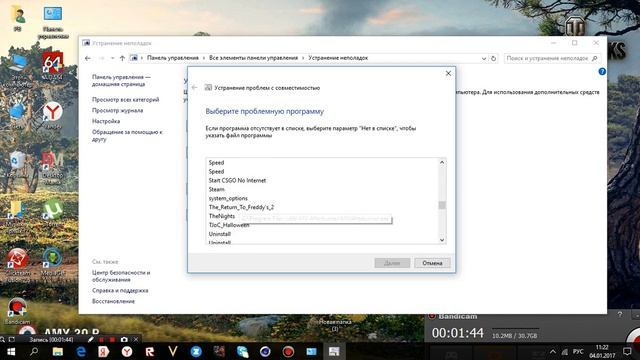Open the recent locations dropdown arrow
The width and height of the screenshot is (640, 360).
click(112, 58)
